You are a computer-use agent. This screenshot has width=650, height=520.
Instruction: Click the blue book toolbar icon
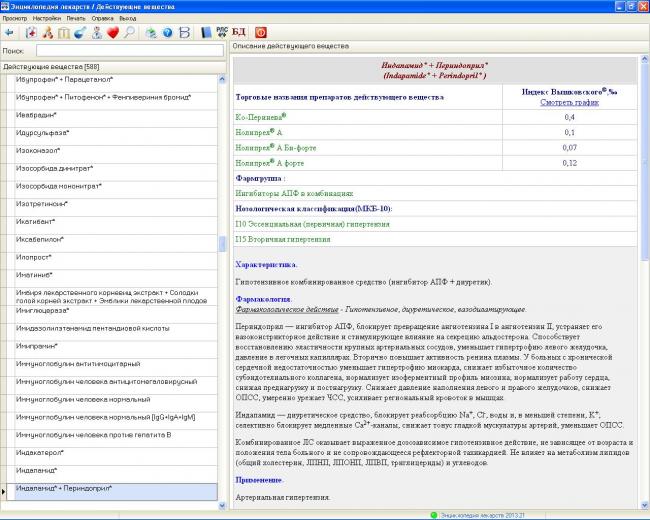tap(206, 32)
